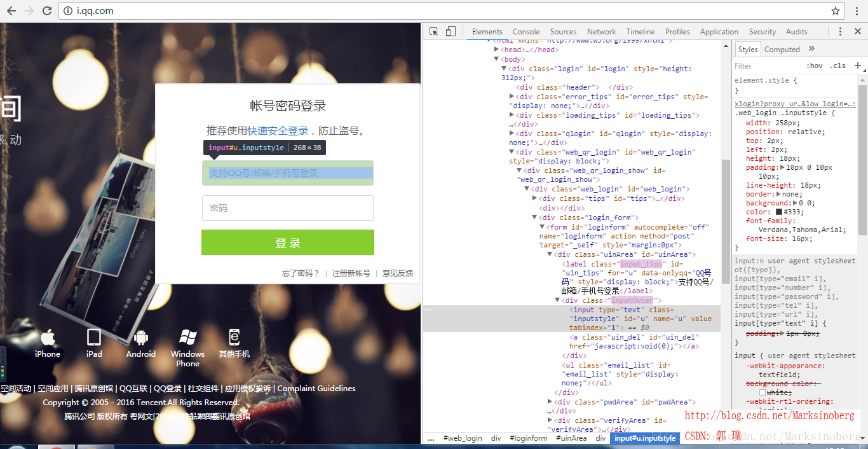Open the Application tab

(x=719, y=32)
